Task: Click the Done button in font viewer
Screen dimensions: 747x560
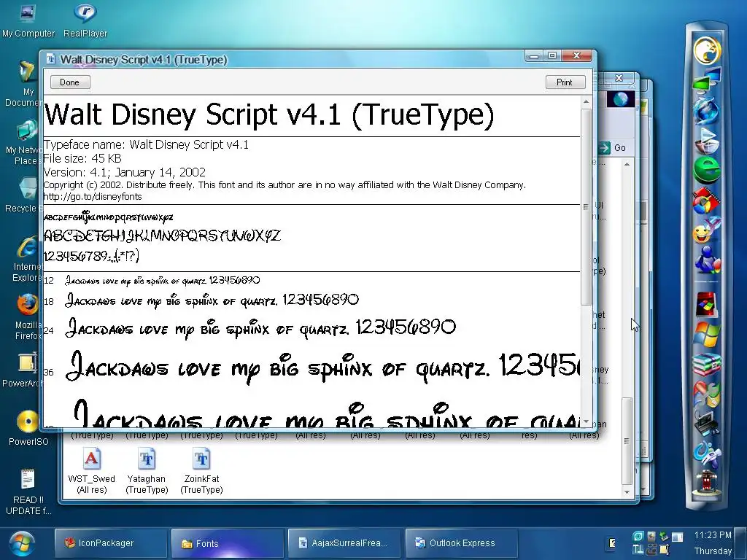Action: [x=69, y=82]
